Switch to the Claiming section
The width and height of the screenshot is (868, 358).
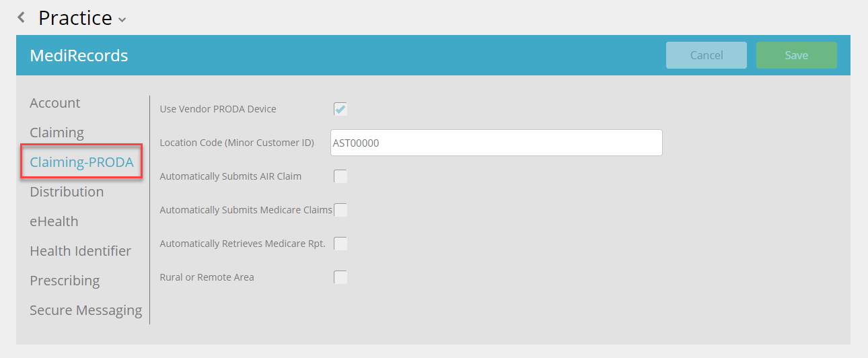tap(57, 133)
